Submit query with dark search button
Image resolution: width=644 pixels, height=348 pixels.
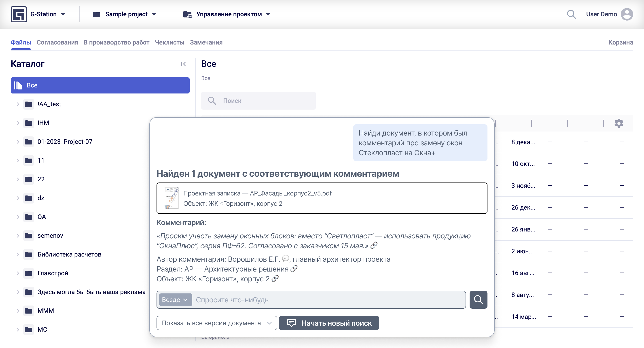pyautogui.click(x=478, y=299)
